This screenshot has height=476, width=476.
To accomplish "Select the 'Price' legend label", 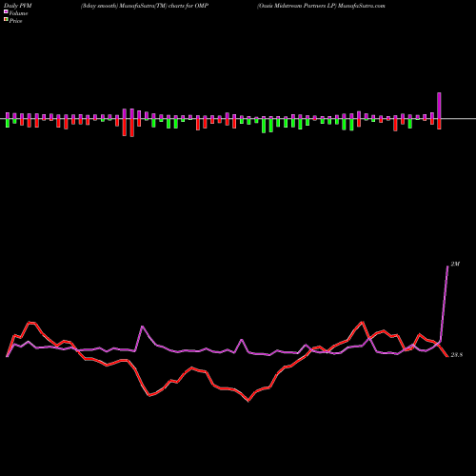I will point(15,21).
